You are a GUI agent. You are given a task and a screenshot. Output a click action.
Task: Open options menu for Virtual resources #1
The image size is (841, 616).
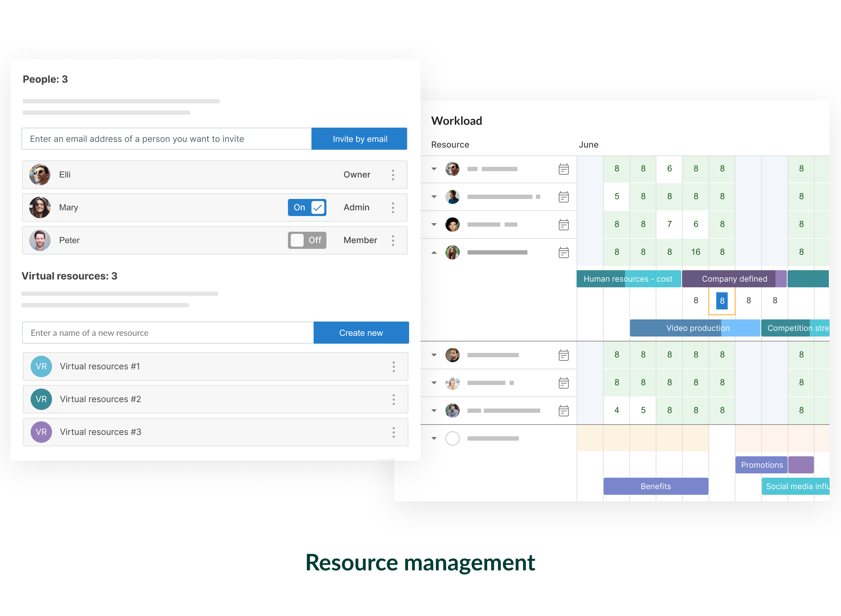pyautogui.click(x=394, y=366)
